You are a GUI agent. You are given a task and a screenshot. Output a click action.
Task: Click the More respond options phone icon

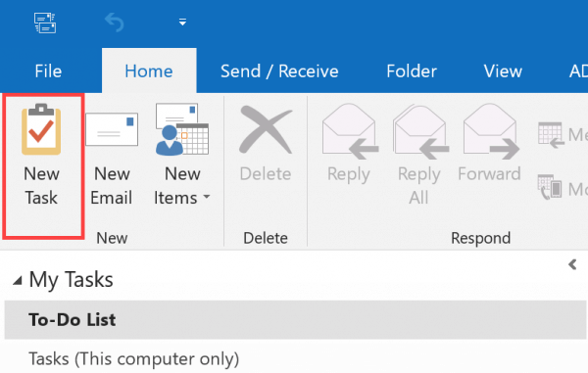coord(550,187)
